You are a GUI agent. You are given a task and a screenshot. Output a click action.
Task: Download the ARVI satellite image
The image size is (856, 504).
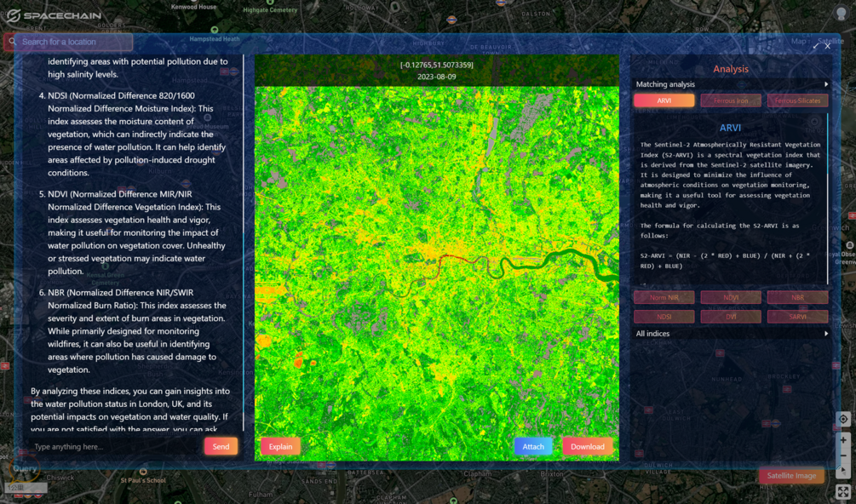[587, 446]
